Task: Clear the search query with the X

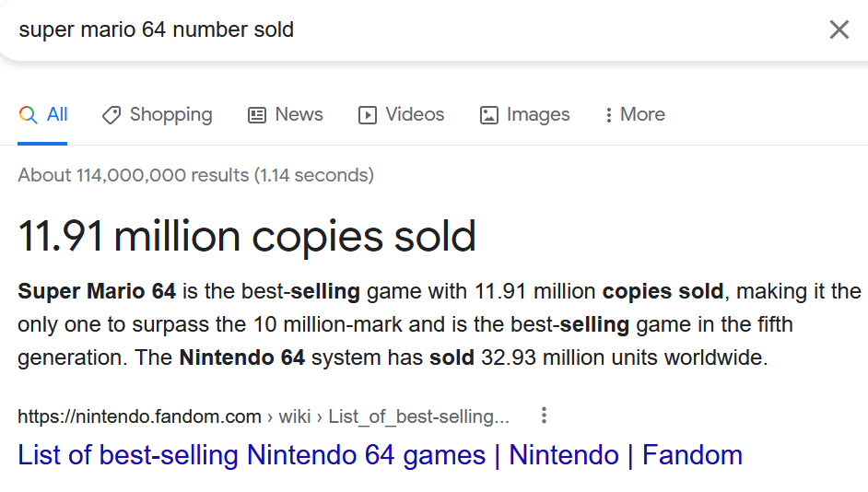Action: [x=839, y=29]
